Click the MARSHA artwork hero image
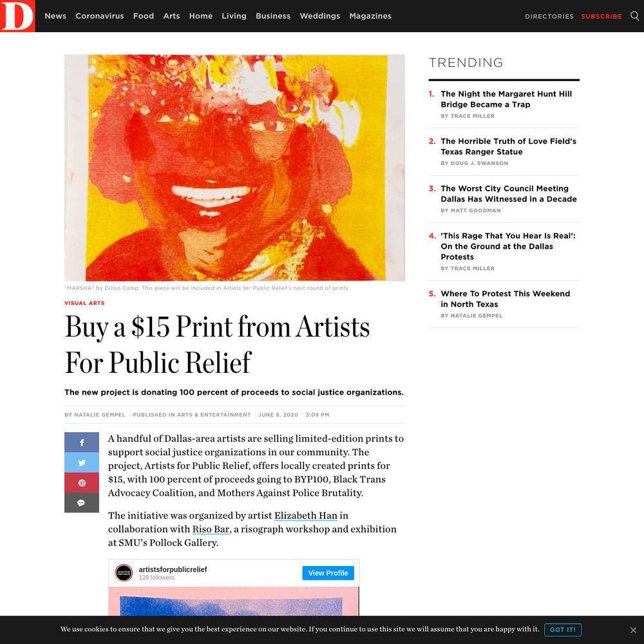Viewport: 644px width, 644px height. tap(234, 167)
